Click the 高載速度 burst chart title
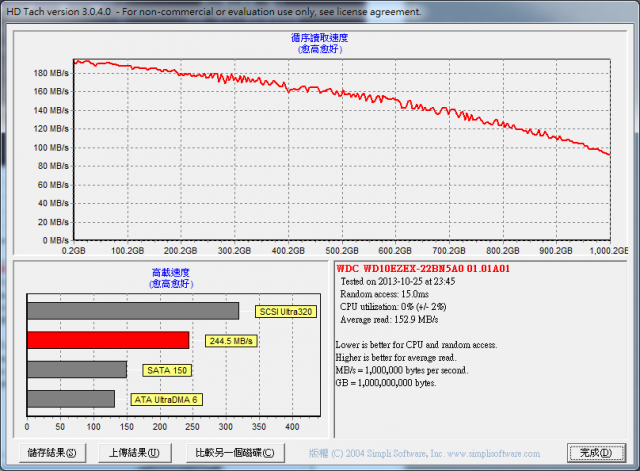The image size is (640, 471). coord(171,272)
